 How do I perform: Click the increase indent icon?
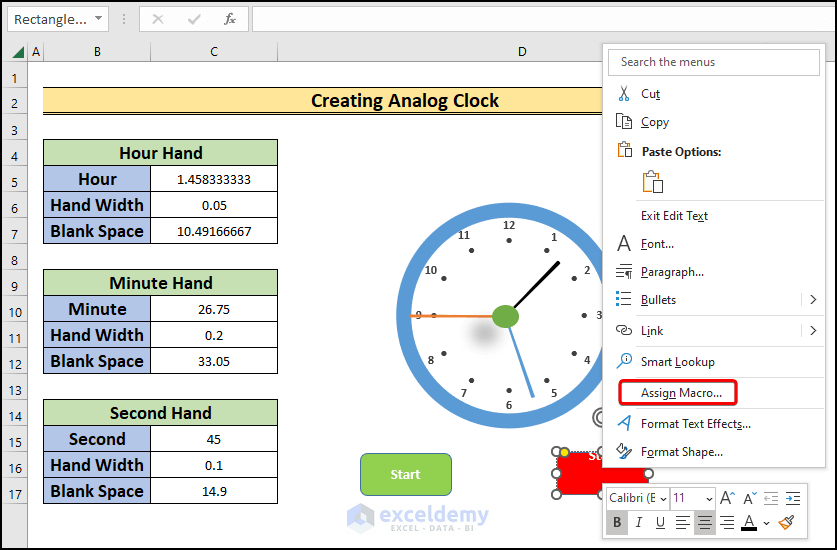(x=793, y=498)
